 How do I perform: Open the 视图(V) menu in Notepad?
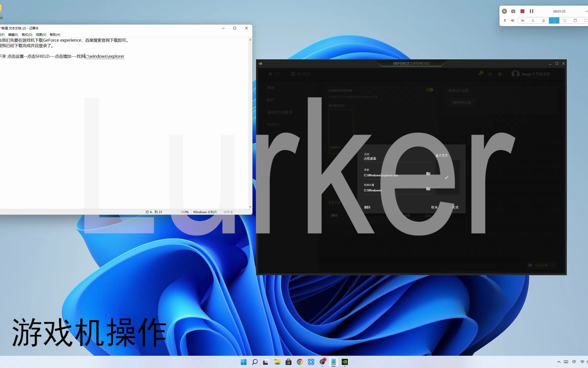pos(41,35)
